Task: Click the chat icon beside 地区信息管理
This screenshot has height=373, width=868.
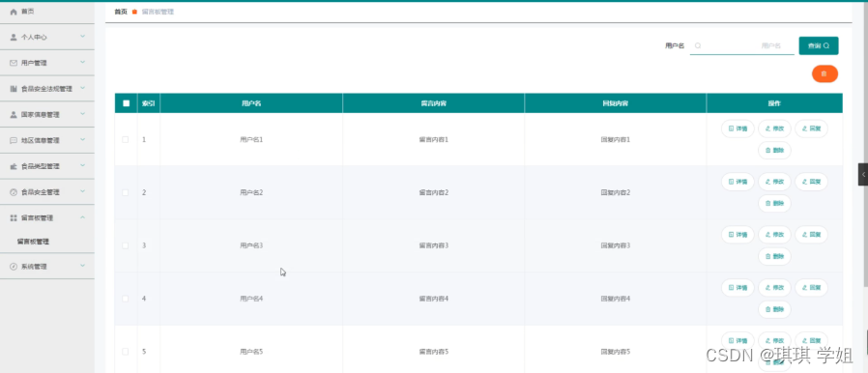Action: coord(14,140)
